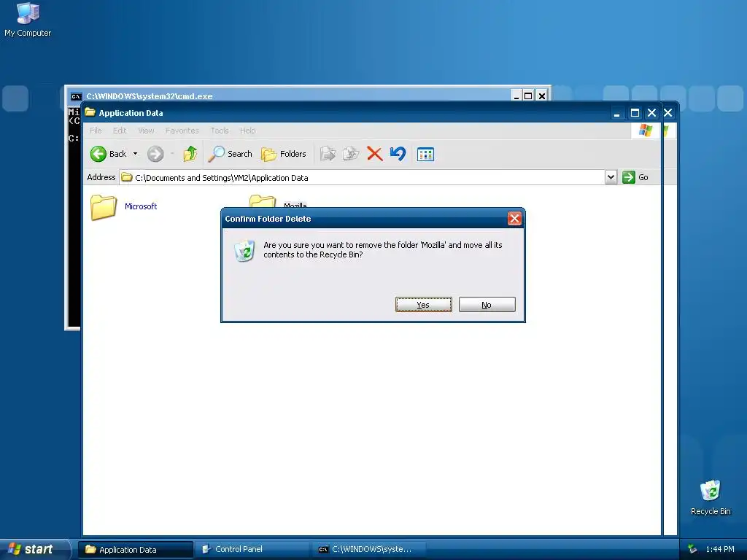Screen dimensions: 747x560
Task: Switch to Application Data taskbar button
Action: click(x=135, y=550)
